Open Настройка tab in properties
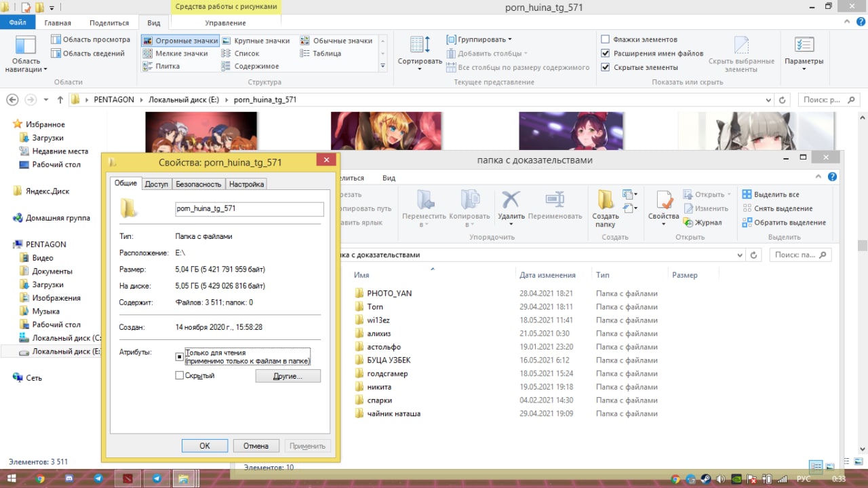The width and height of the screenshot is (868, 488). tap(246, 184)
